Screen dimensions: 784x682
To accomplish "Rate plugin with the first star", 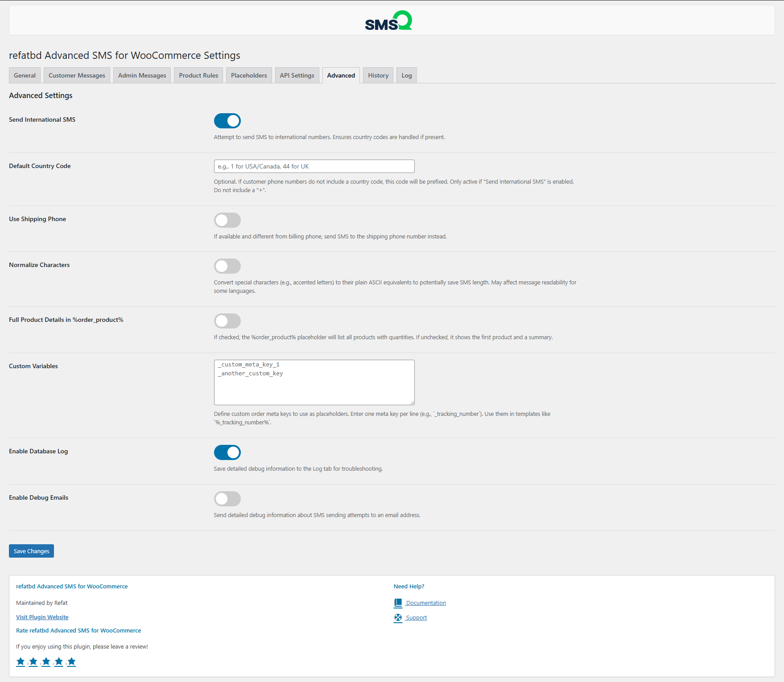I will [x=21, y=661].
